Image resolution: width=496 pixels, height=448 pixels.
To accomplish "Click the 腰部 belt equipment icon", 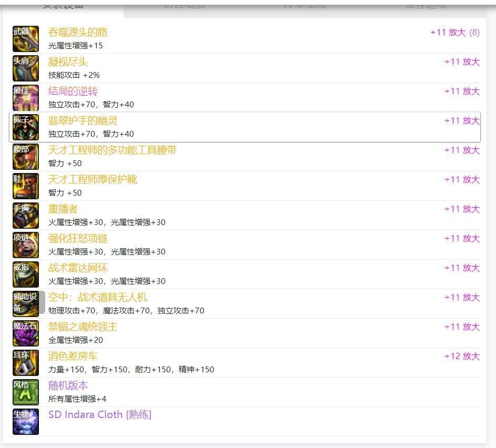I will 26,156.
